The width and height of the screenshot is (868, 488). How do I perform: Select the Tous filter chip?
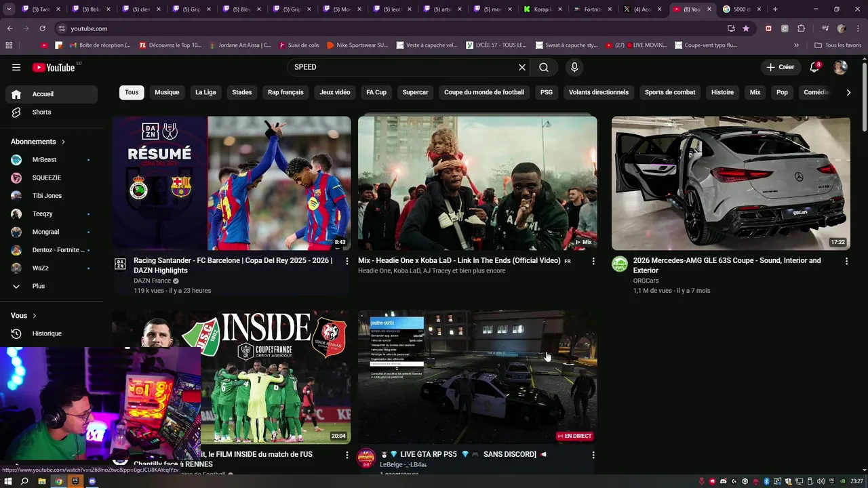[132, 92]
